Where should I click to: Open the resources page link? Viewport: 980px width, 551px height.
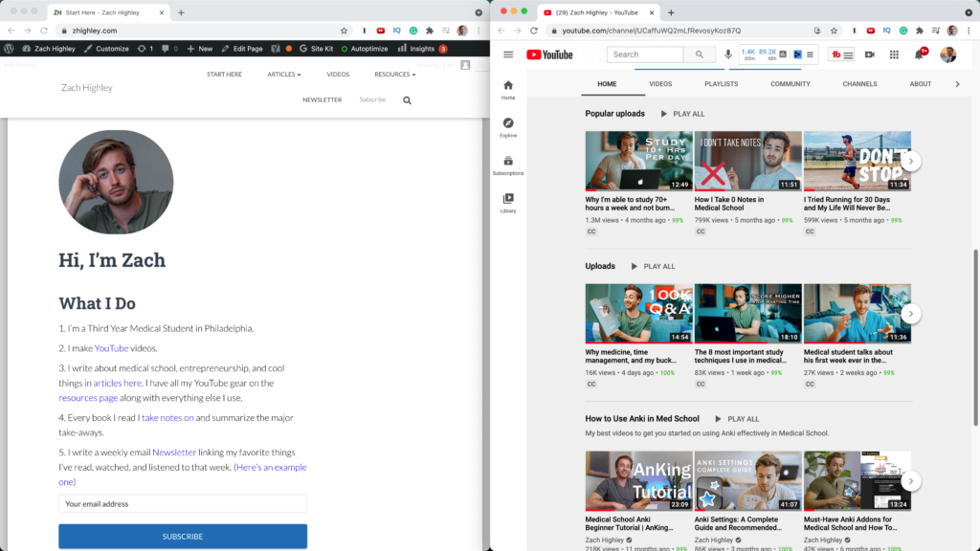click(x=88, y=398)
